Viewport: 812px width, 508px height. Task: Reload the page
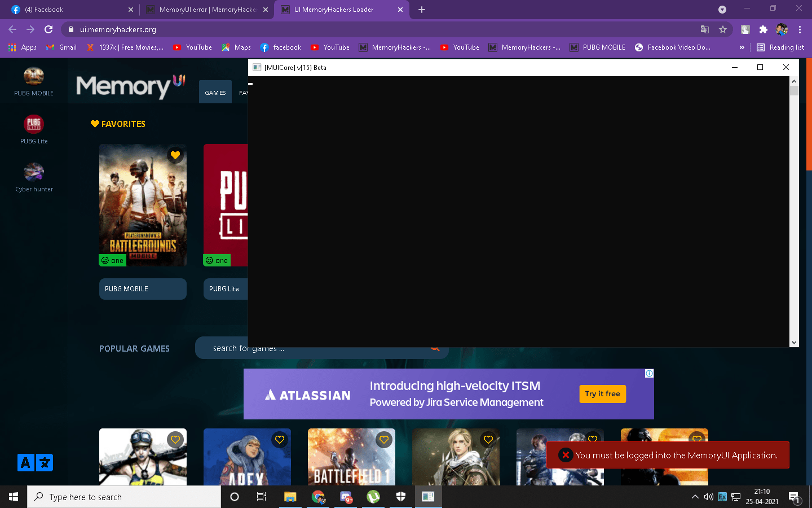click(48, 29)
